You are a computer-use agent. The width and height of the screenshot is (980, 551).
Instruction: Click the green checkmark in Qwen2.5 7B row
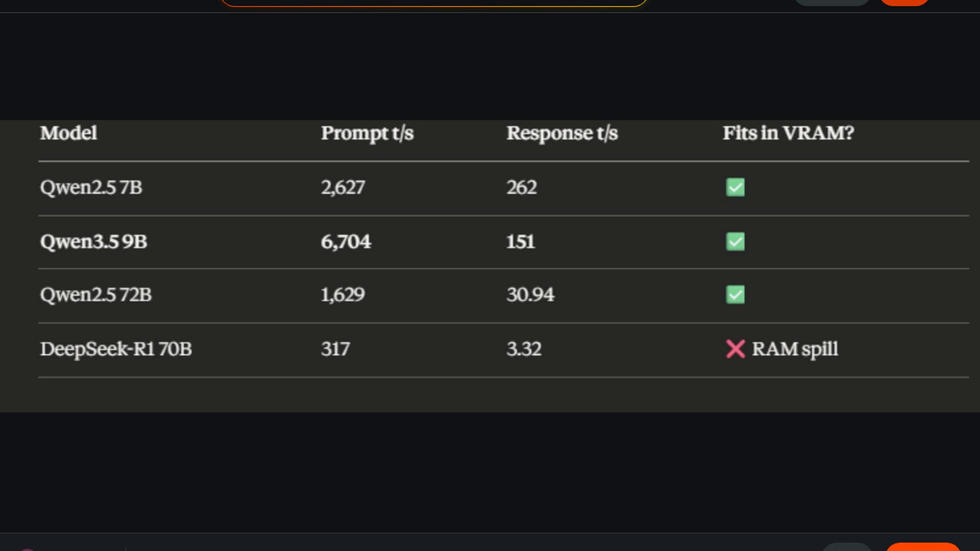[735, 187]
